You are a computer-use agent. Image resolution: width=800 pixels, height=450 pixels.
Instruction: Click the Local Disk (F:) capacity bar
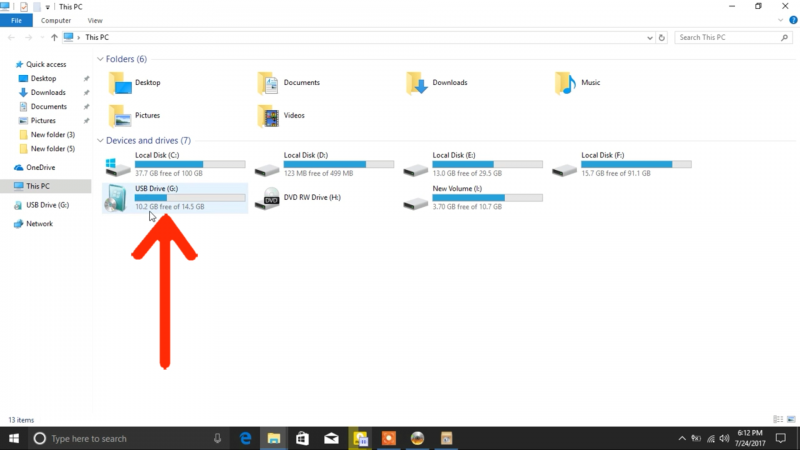coord(636,164)
